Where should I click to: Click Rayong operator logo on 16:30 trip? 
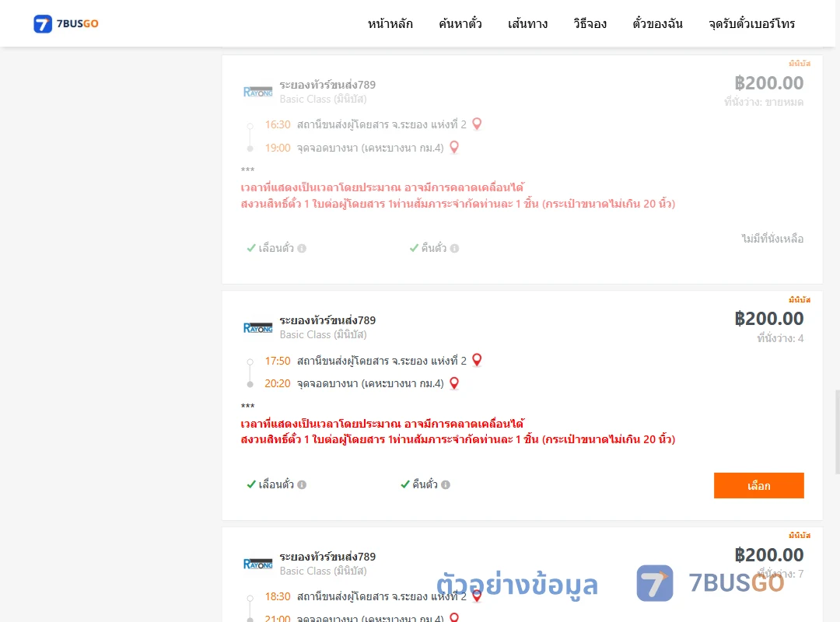pyautogui.click(x=258, y=92)
